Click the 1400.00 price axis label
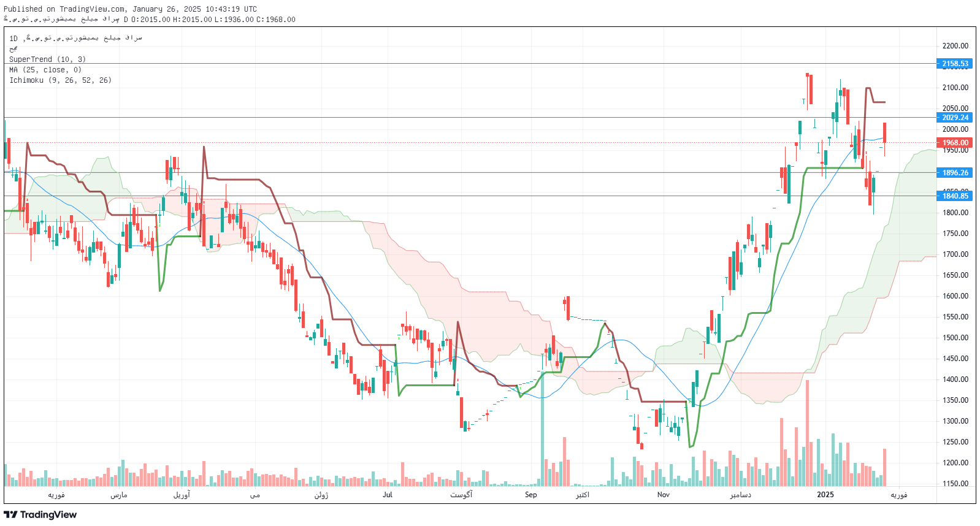 click(x=955, y=379)
